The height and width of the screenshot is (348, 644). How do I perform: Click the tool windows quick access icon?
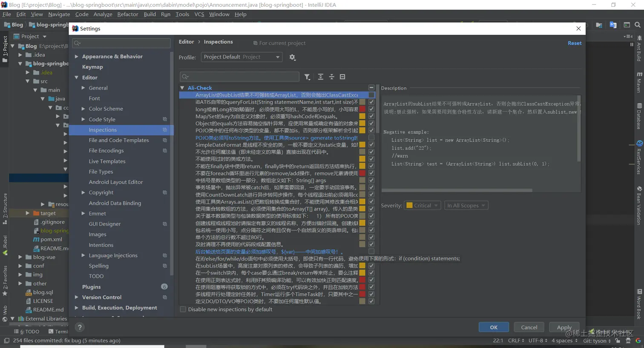coord(6,340)
